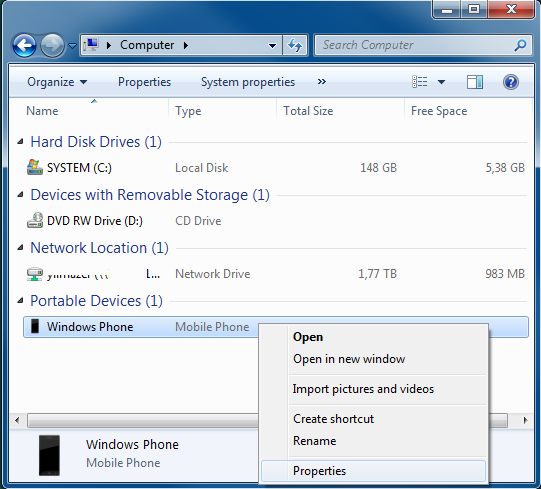This screenshot has width=541, height=489.
Task: Collapse the Network Location group
Action: pos(21,247)
